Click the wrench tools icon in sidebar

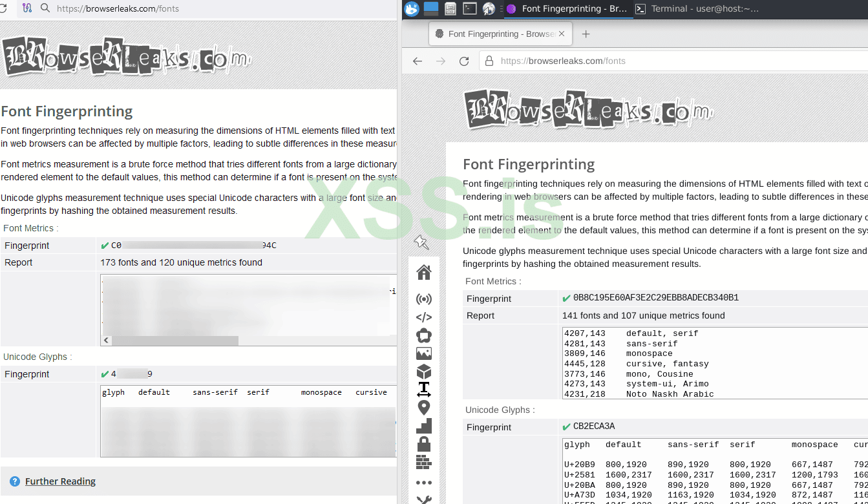pyautogui.click(x=424, y=499)
